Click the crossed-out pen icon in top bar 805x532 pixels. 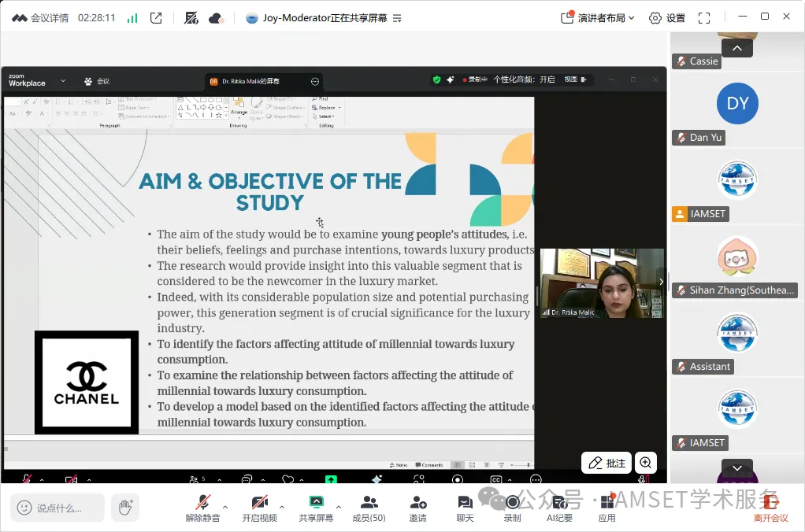191,18
